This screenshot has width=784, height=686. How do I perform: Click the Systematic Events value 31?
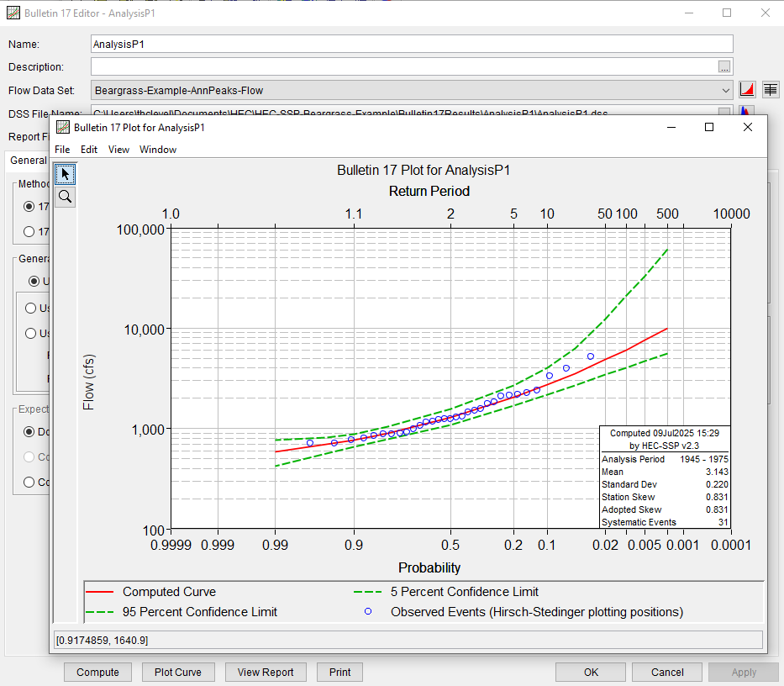pos(723,522)
